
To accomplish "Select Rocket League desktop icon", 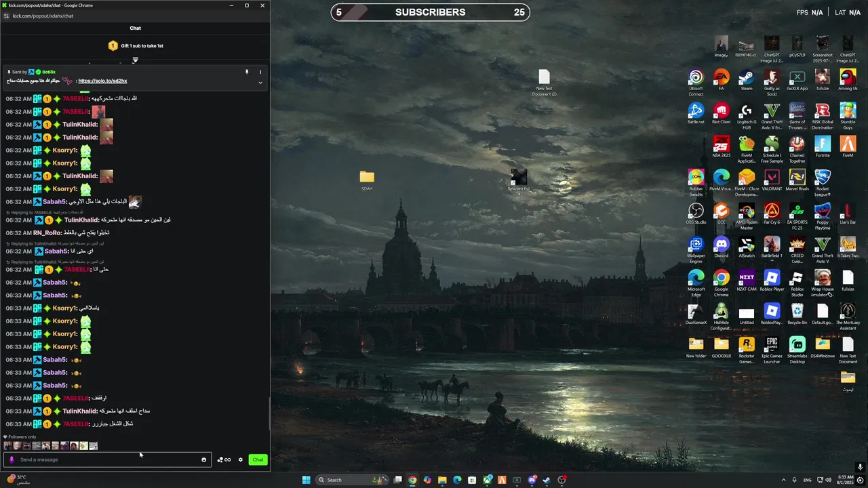I will (x=823, y=182).
